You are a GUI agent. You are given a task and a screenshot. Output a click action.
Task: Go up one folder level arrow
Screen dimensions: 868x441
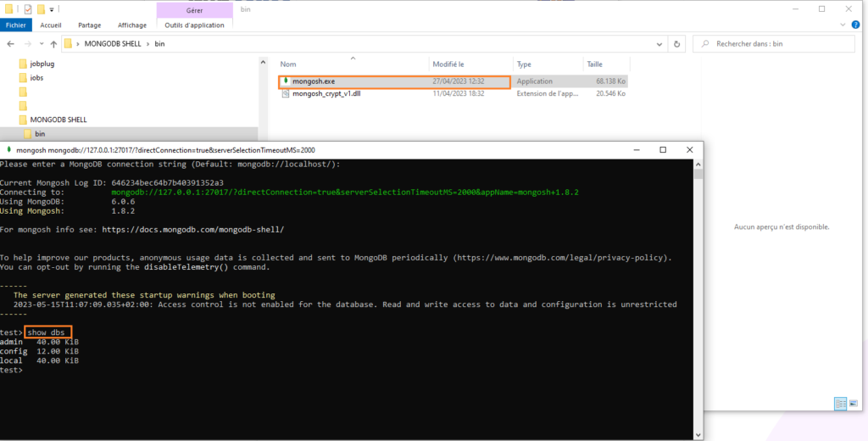coord(53,44)
